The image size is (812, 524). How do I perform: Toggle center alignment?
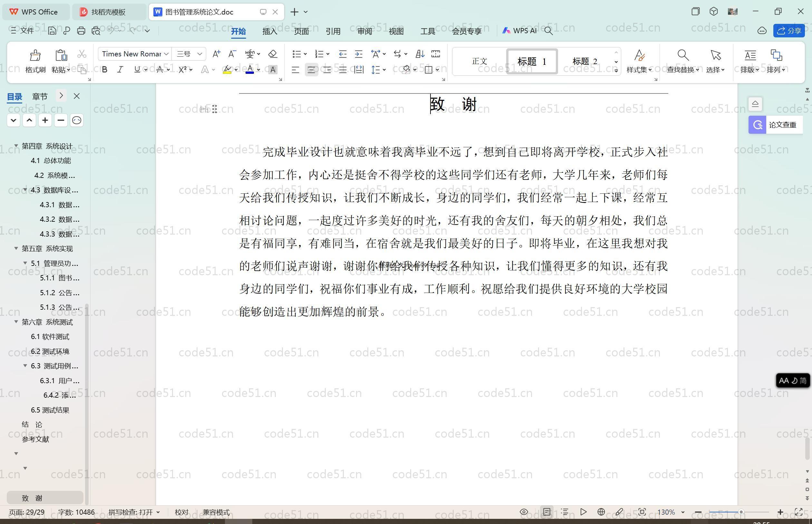(x=311, y=70)
